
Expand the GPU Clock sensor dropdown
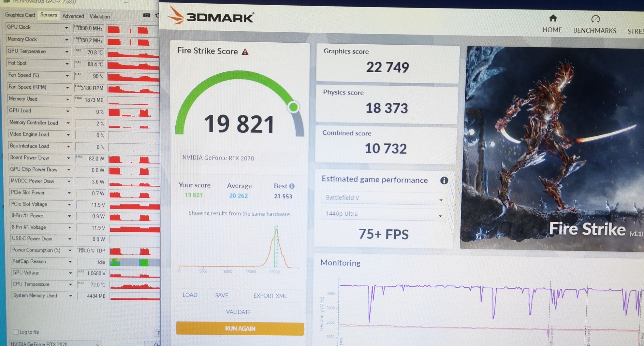pos(66,28)
